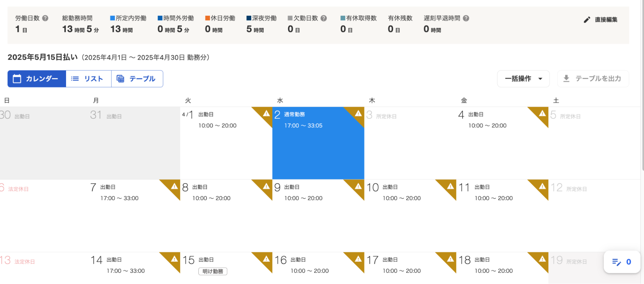Screen dimensions: 644x284
Task: Select April 11 time 10:00 ～ 20:00
Action: tap(494, 198)
